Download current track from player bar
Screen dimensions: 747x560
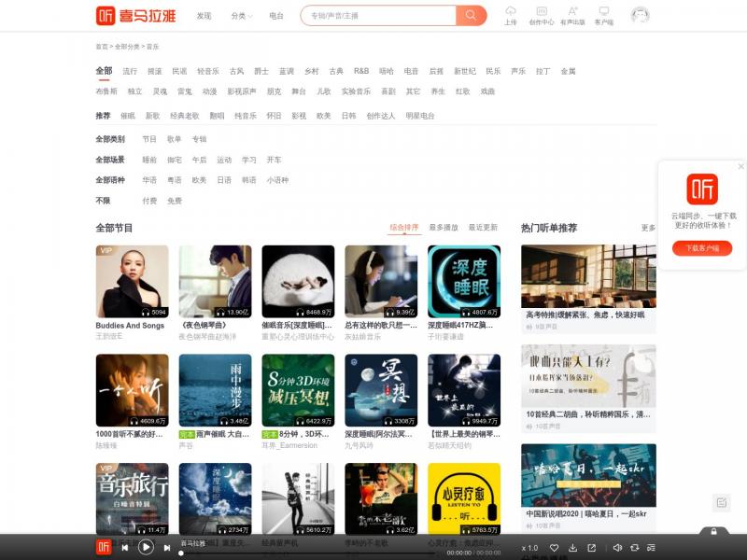572,548
